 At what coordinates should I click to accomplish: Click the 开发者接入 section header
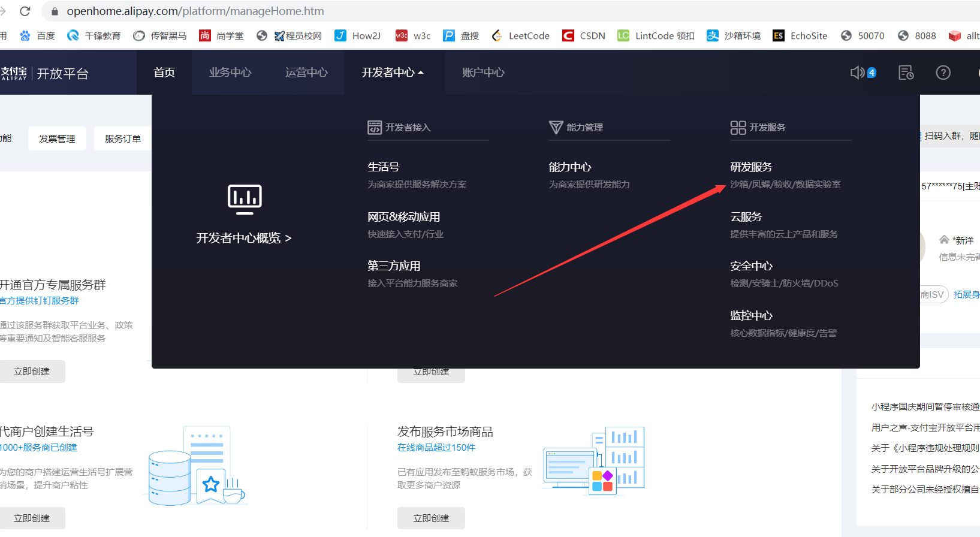tap(399, 127)
